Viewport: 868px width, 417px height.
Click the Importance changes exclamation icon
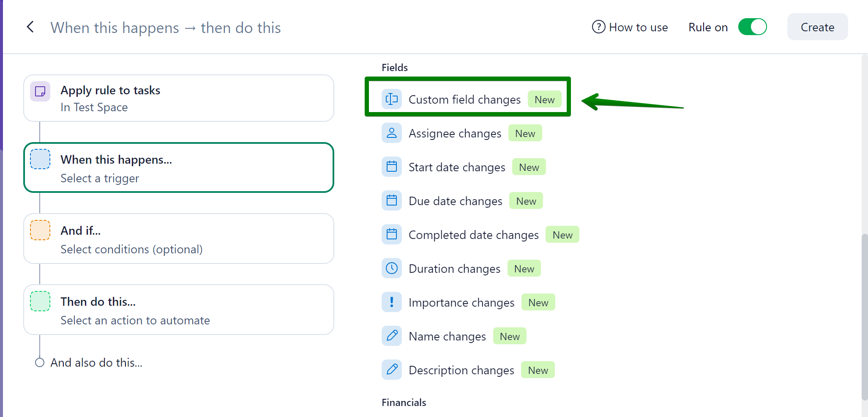click(392, 302)
